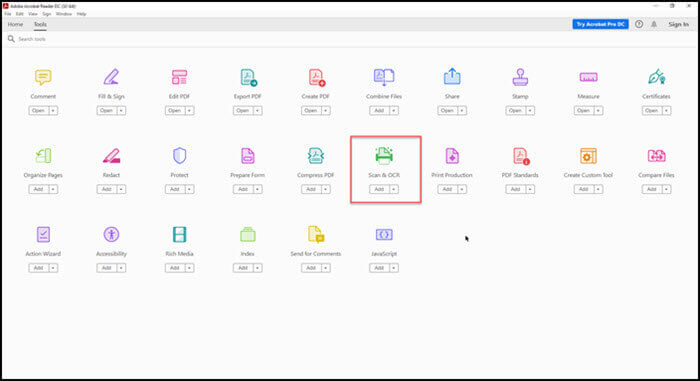Expand the dropdown arrow under Edit PDF

point(189,110)
